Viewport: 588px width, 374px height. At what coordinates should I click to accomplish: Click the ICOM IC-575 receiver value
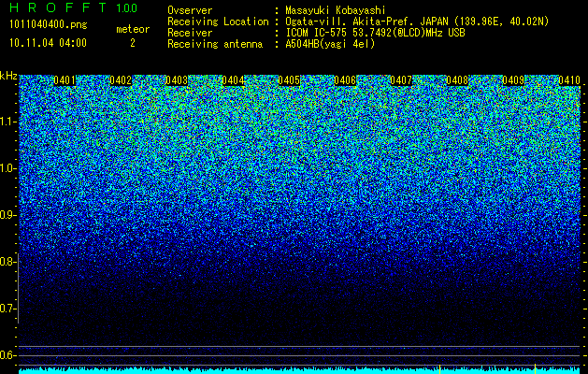(x=375, y=33)
